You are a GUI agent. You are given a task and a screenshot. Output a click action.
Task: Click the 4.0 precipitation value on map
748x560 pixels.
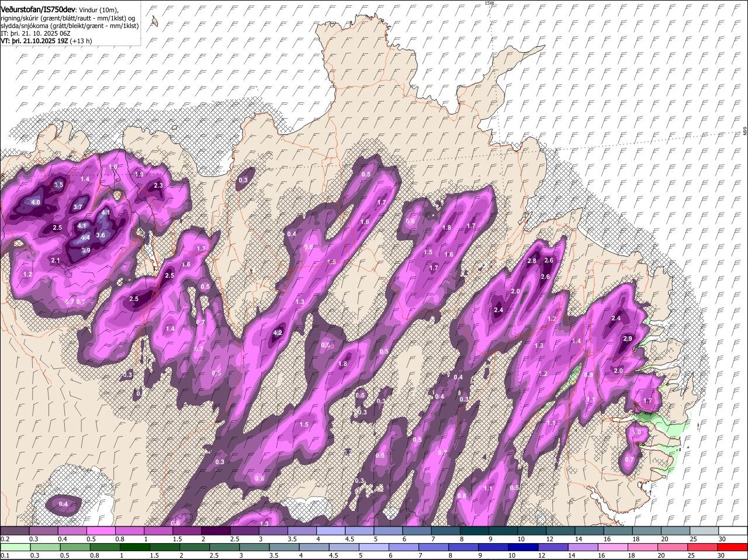(x=36, y=203)
